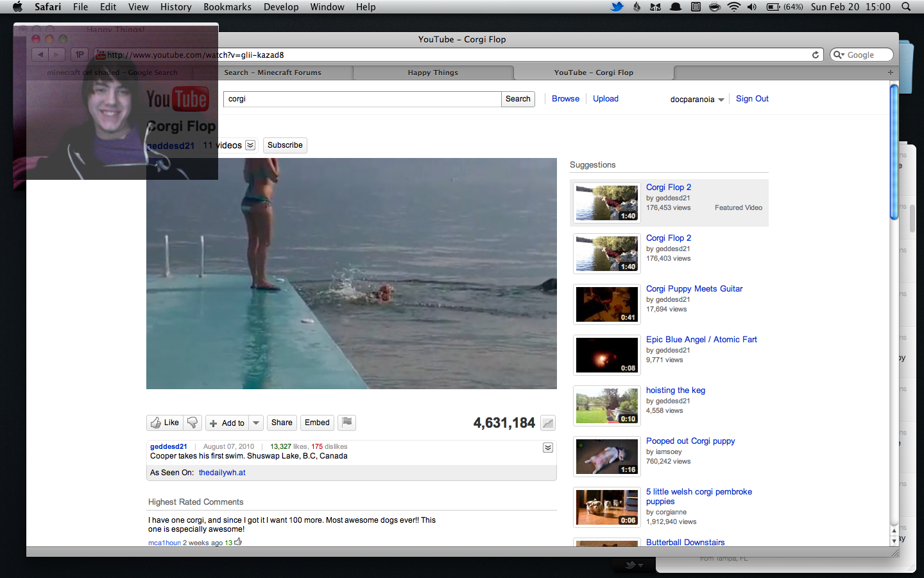Click the thumbs-down dislike icon
Screen dimensions: 924x578
click(x=193, y=423)
